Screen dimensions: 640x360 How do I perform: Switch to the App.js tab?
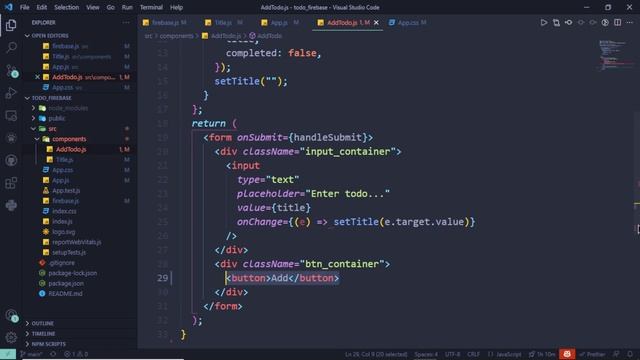280,22
